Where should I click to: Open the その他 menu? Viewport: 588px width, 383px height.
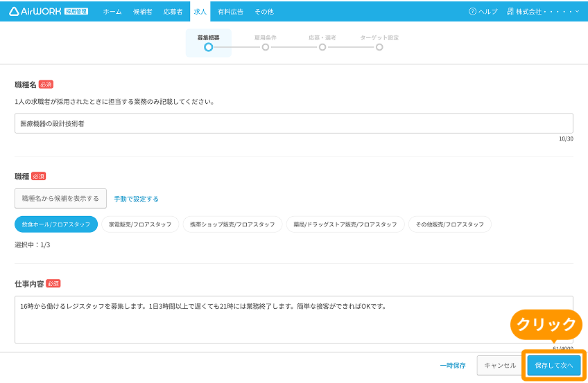264,12
